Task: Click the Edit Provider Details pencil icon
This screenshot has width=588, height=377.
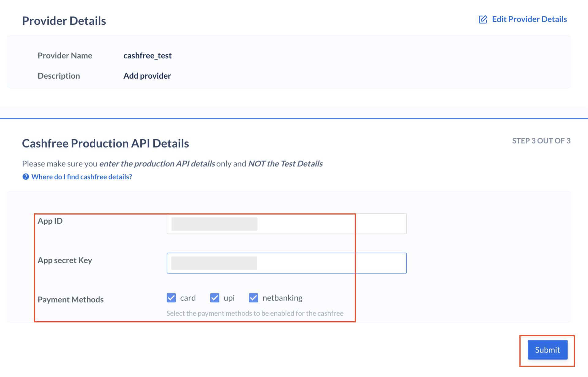Action: tap(483, 19)
